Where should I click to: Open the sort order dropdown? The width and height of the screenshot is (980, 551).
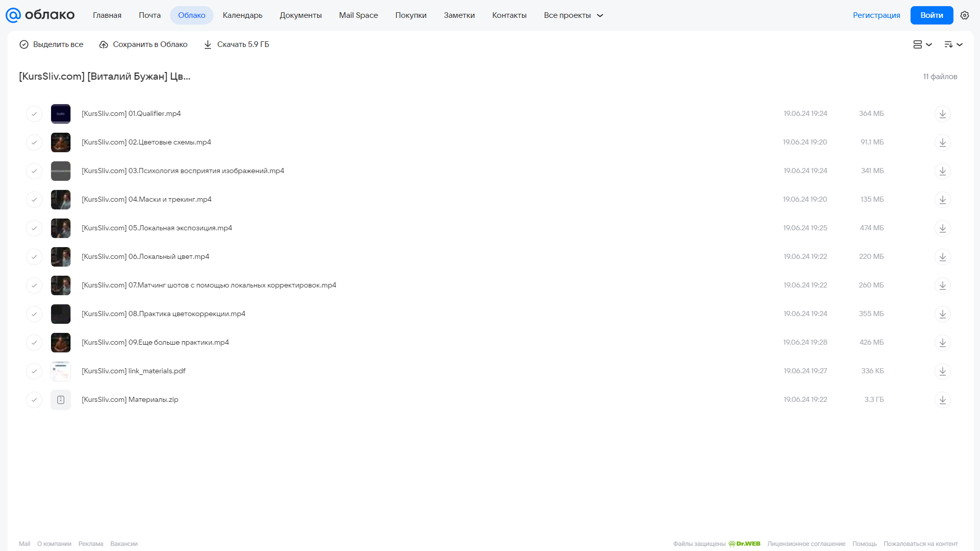[x=953, y=44]
